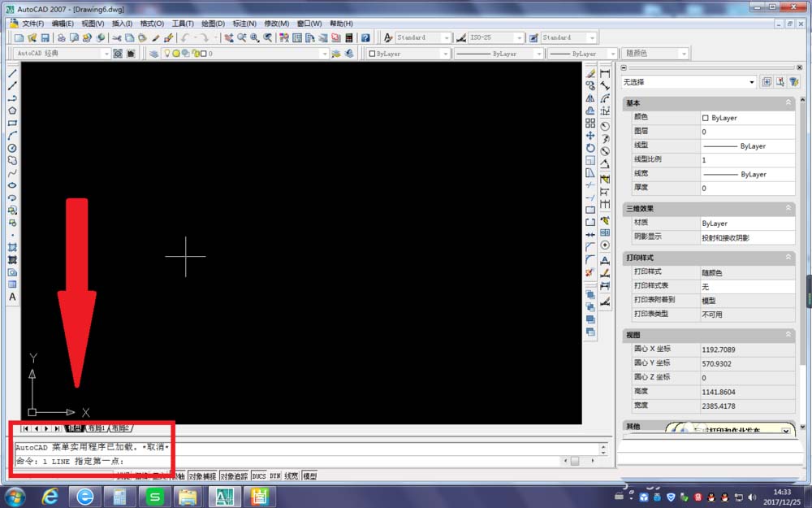This screenshot has height=508, width=812.
Task: Click the Plot printer icon
Action: (61, 38)
